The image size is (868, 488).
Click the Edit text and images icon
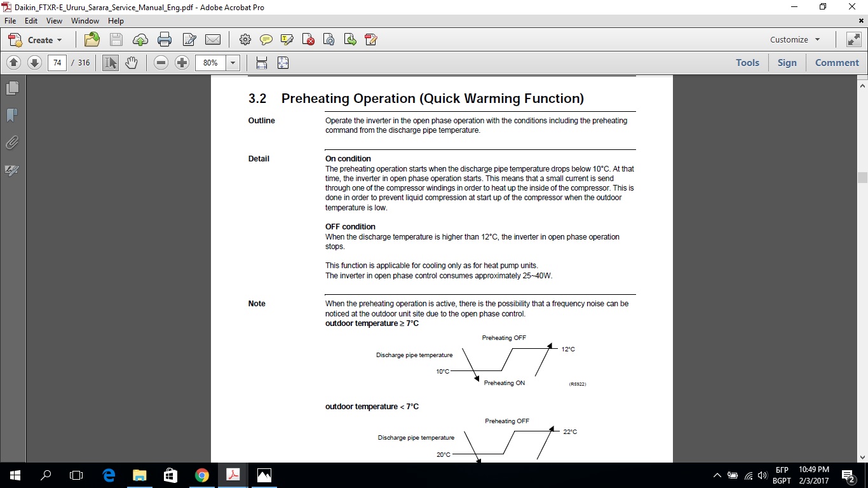189,39
